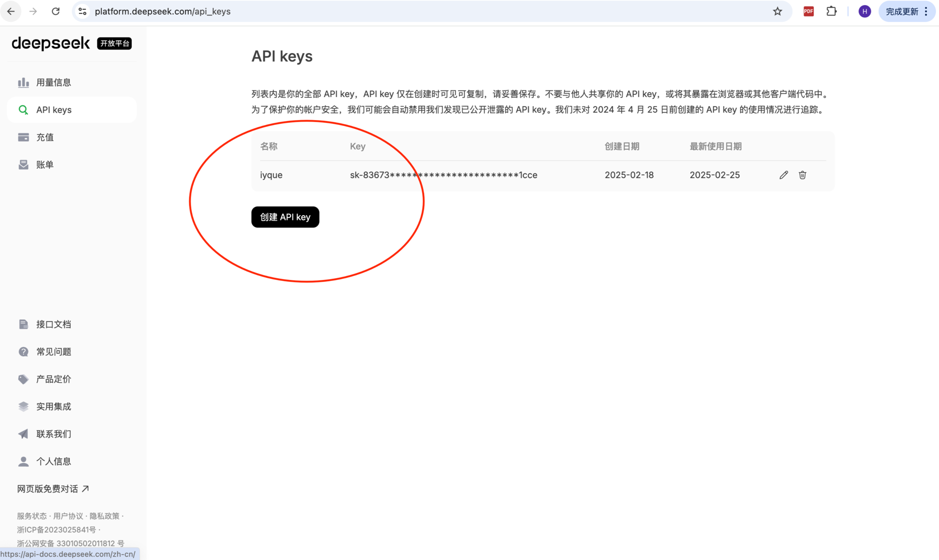Bookmark page with star icon
Screen dimensions: 939x560
777,11
